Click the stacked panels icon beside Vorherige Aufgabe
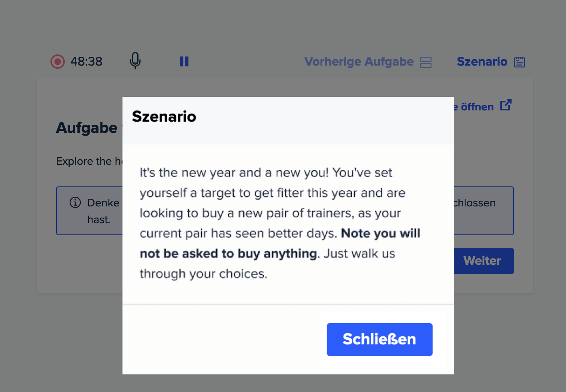The width and height of the screenshot is (566, 392). point(426,62)
